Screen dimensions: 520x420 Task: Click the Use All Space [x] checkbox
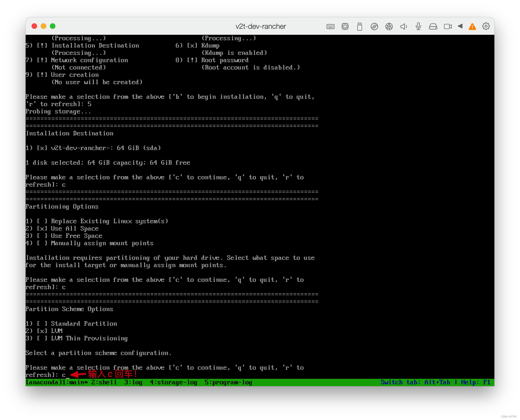point(42,229)
